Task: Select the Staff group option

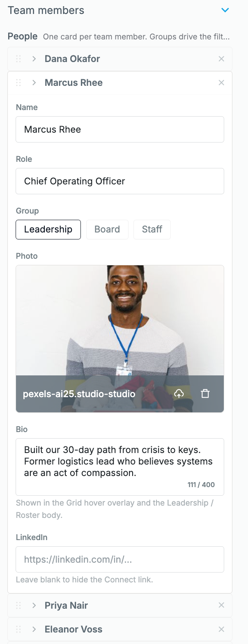Action: pyautogui.click(x=152, y=229)
